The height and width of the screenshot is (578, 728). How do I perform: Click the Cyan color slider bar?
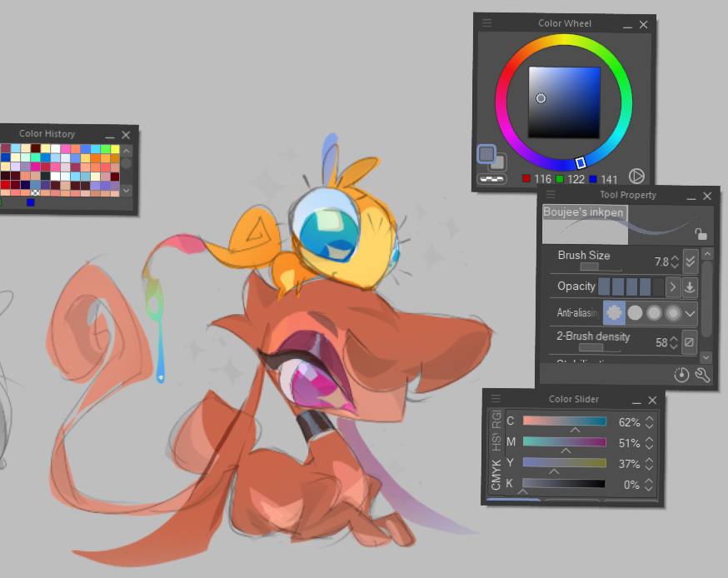[x=564, y=421]
